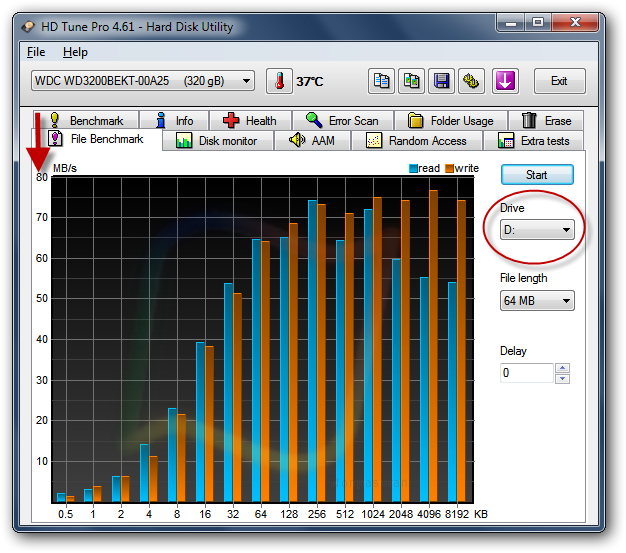Screen dimensions: 626x553
Task: Open the Drive letter dropdown
Action: pos(537,230)
